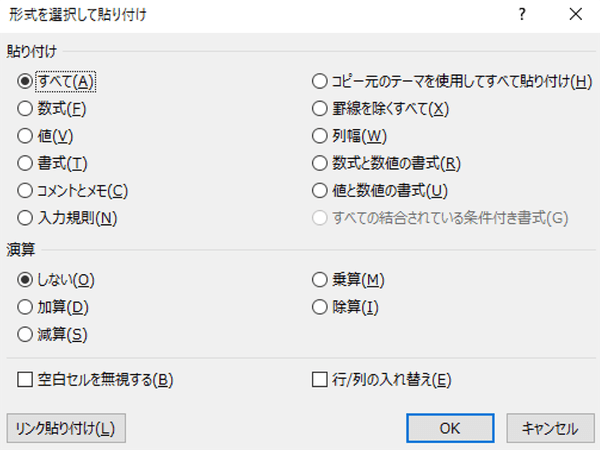The height and width of the screenshot is (450, 600).
Task: Pick 数式と数値の書式(R) option
Action: (321, 162)
